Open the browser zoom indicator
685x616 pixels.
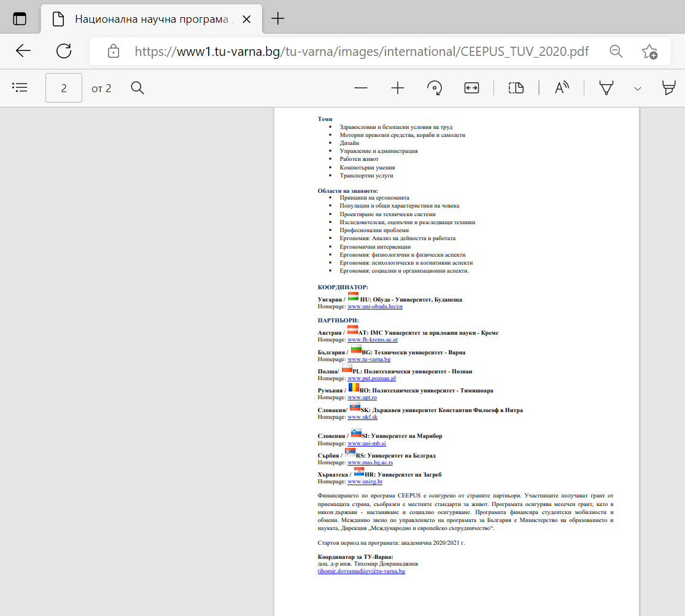click(x=616, y=51)
